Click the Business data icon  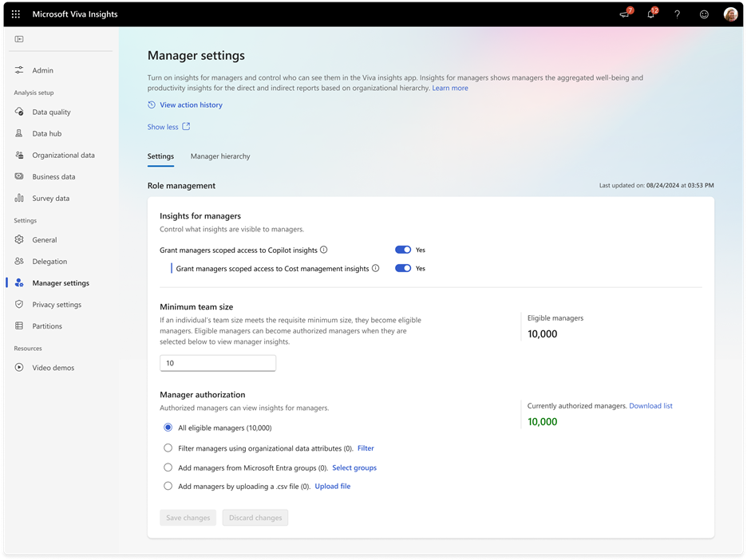tap(19, 176)
